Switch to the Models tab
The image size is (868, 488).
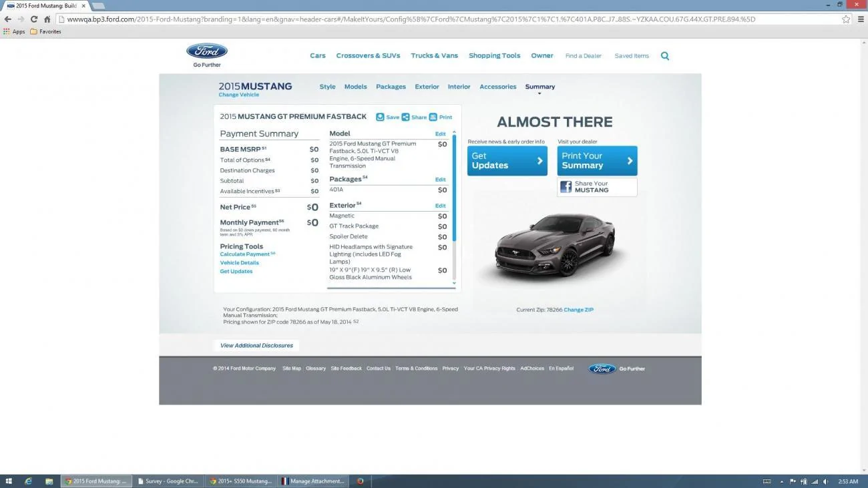pyautogui.click(x=356, y=87)
